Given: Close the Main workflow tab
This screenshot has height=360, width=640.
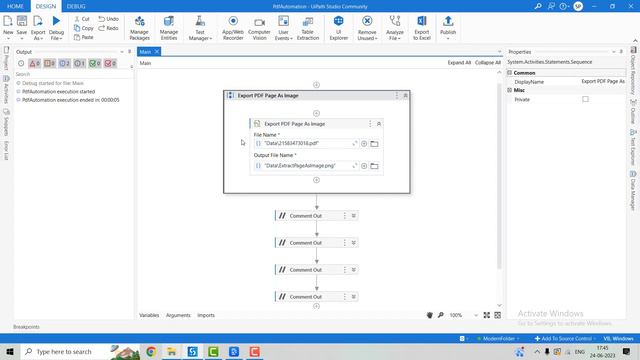Looking at the screenshot, I should [x=157, y=52].
